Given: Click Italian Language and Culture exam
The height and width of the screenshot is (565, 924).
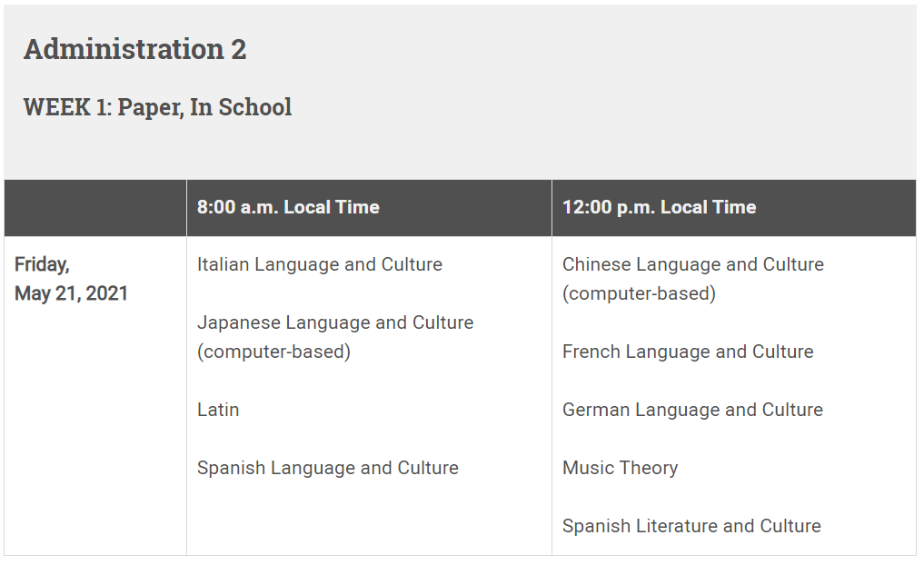Looking at the screenshot, I should [x=320, y=264].
